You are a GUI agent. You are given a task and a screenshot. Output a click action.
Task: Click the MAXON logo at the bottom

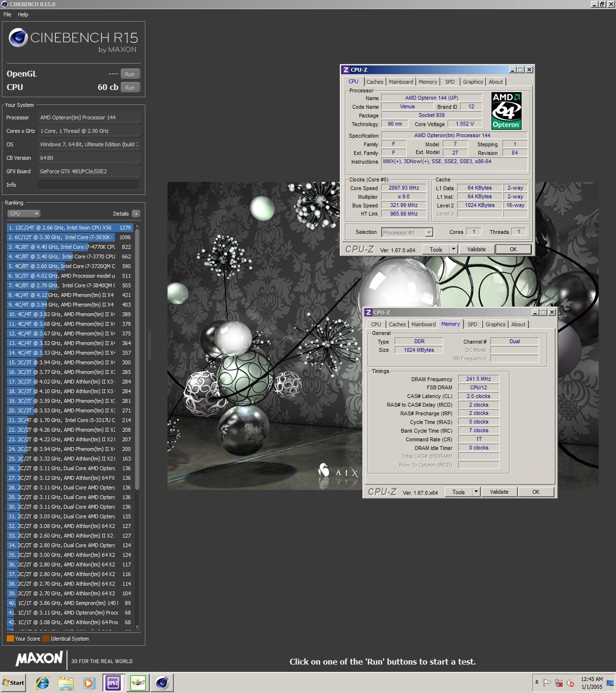[39, 659]
